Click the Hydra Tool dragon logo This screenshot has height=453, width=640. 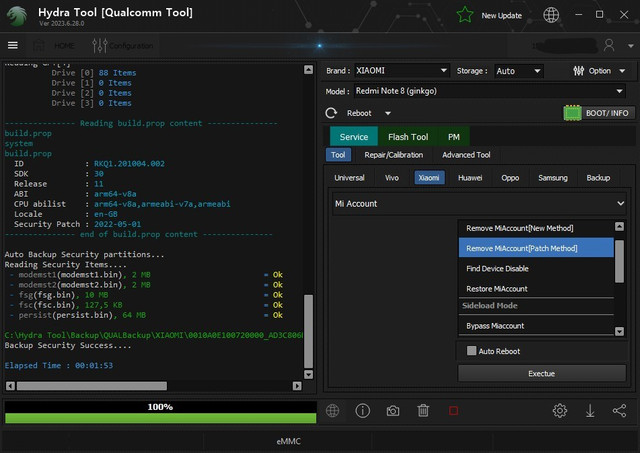[x=17, y=16]
